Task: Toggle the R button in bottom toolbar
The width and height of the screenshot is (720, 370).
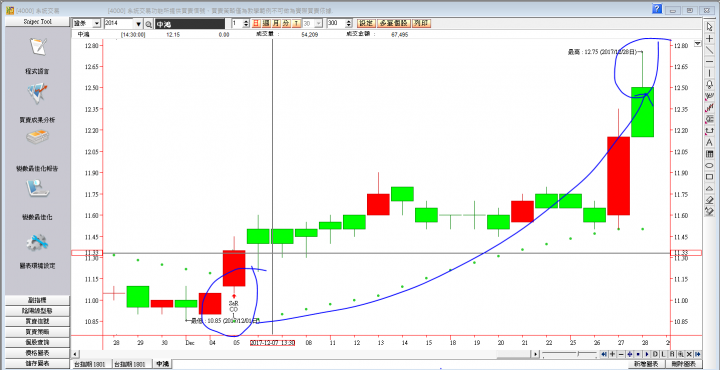Action: 672,354
